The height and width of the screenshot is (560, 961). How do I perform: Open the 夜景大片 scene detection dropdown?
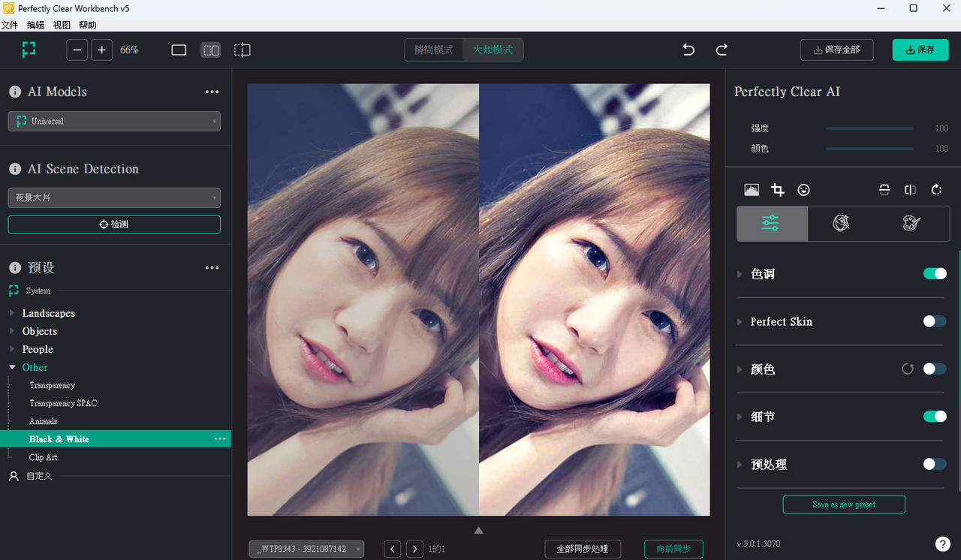click(x=114, y=197)
